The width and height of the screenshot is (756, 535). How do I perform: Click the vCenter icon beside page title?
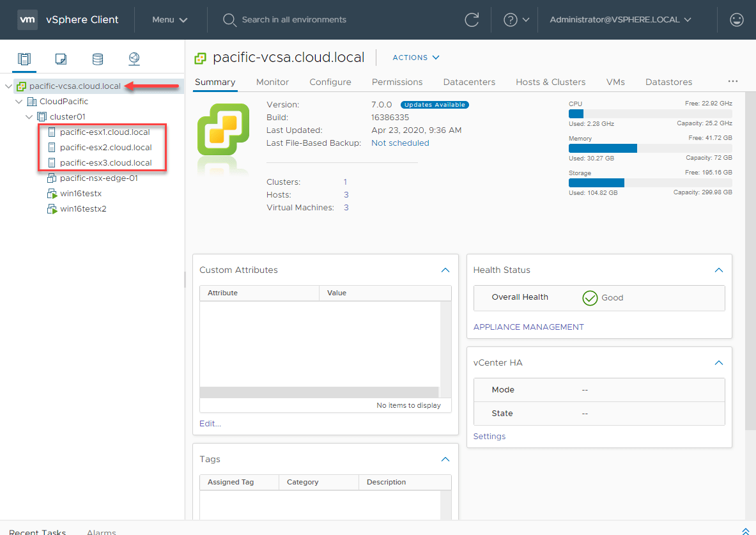[200, 58]
